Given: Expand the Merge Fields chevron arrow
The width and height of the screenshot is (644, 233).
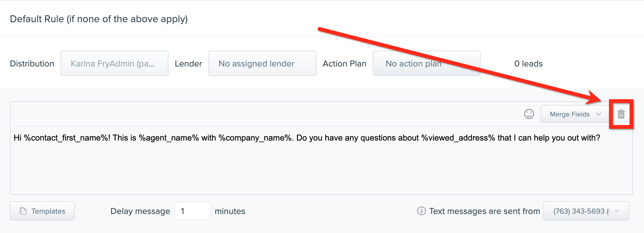Looking at the screenshot, I should 599,114.
